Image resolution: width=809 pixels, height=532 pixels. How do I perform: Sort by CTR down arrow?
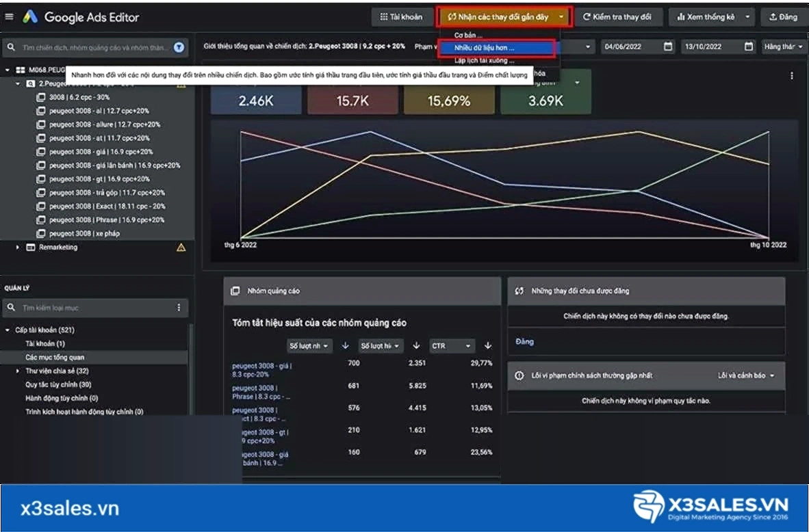pos(487,346)
